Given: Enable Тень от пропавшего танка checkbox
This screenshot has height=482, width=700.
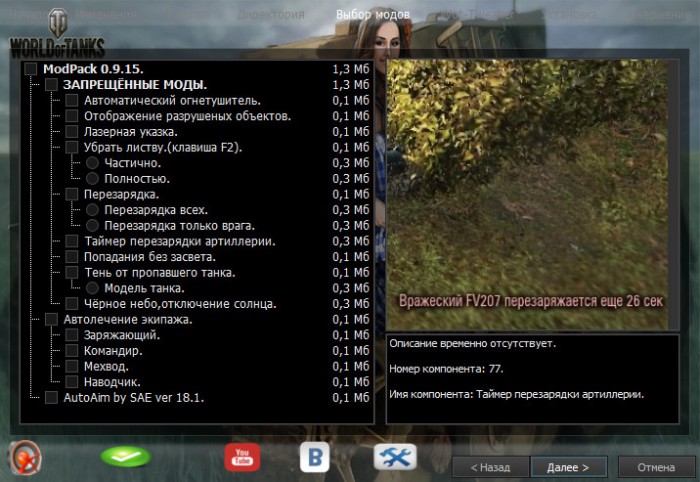Looking at the screenshot, I should [72, 273].
